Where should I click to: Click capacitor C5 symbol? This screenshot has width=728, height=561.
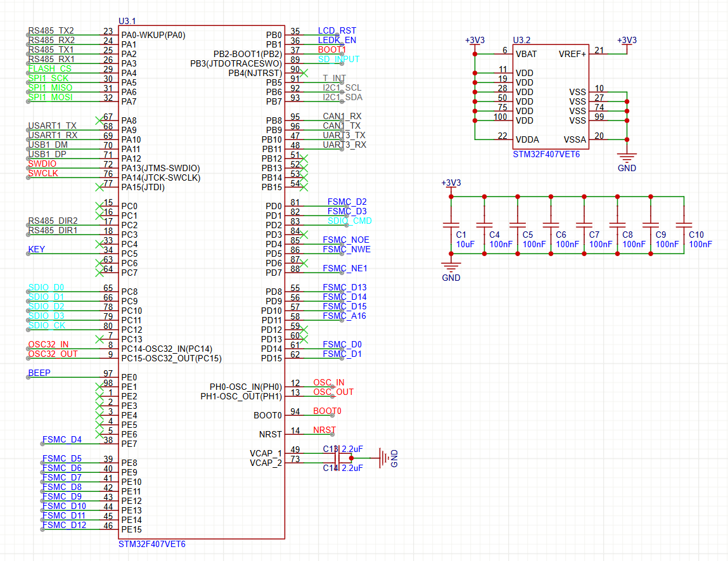pos(518,225)
